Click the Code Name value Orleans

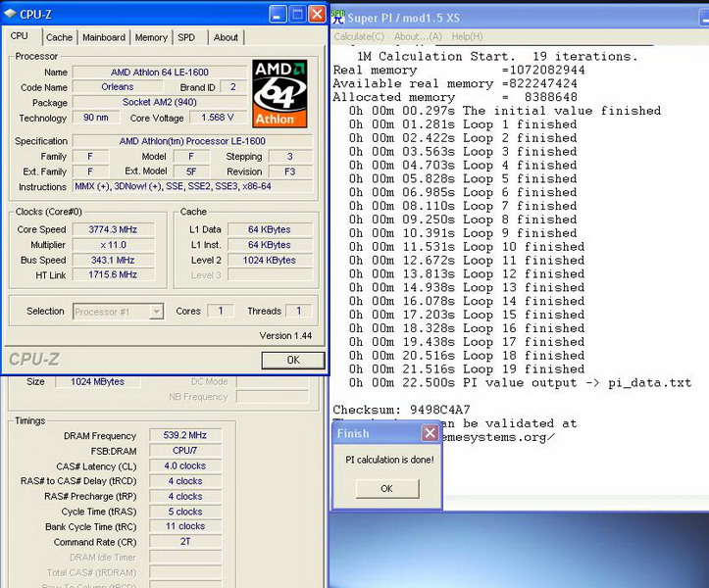point(118,87)
